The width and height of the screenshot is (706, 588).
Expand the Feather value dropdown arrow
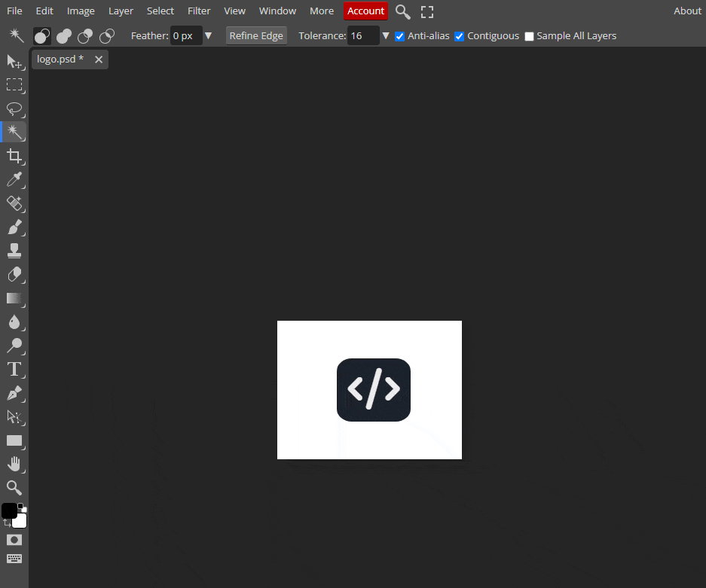(x=209, y=35)
